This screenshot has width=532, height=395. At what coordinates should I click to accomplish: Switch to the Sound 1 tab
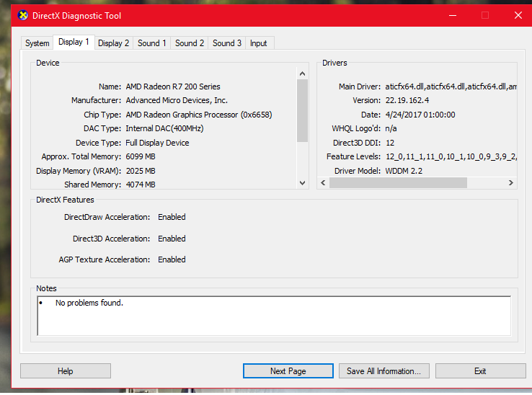151,43
